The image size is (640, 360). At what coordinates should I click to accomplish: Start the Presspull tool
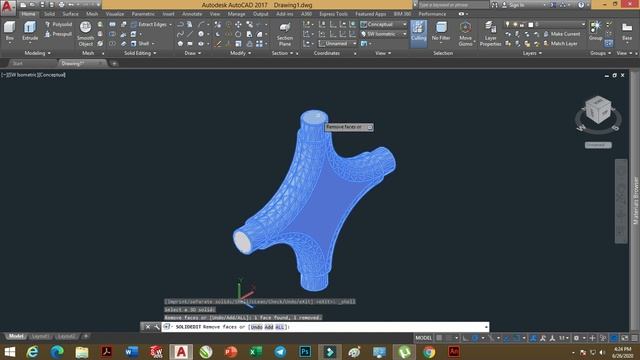[58, 34]
